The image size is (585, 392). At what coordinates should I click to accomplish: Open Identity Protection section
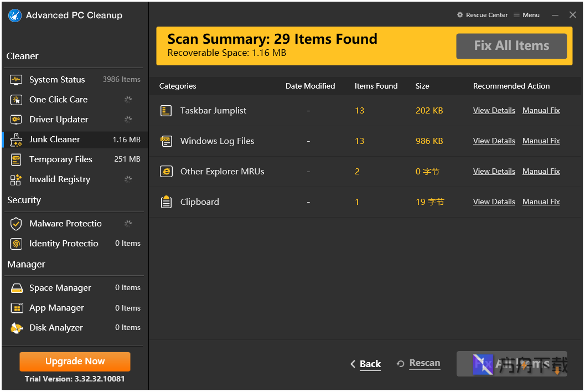[75, 244]
